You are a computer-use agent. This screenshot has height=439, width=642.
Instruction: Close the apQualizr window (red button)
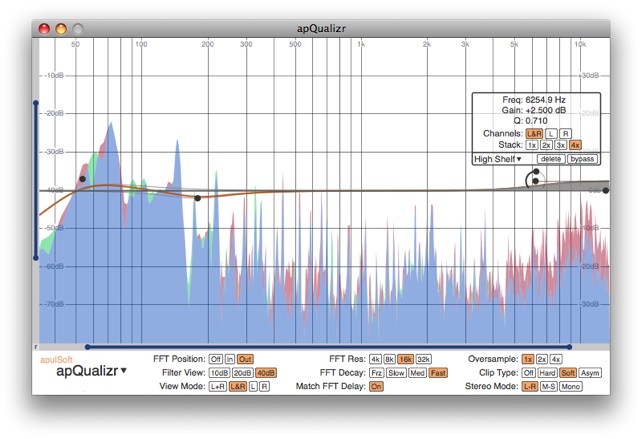(44, 29)
